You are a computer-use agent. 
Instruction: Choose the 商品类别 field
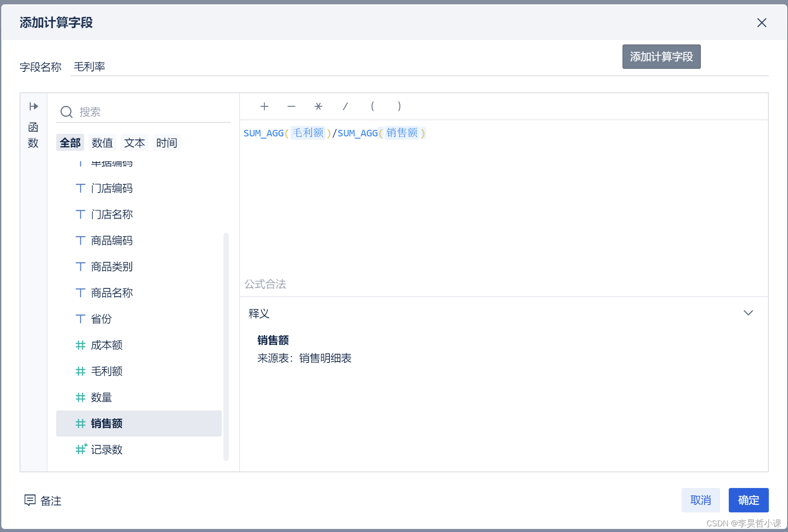coord(139,267)
